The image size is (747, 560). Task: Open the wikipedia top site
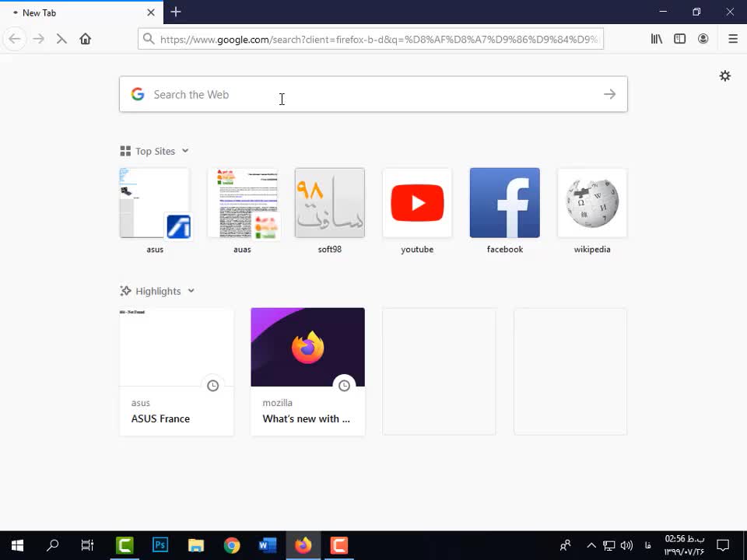click(592, 203)
